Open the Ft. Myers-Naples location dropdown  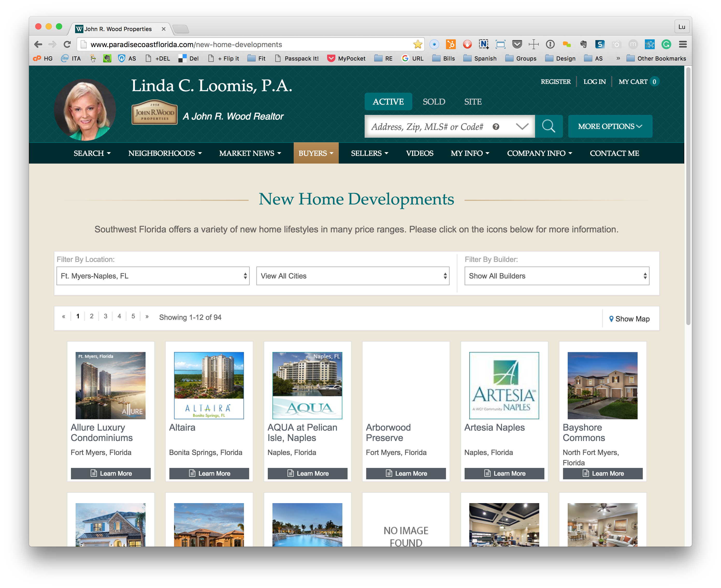(x=153, y=276)
